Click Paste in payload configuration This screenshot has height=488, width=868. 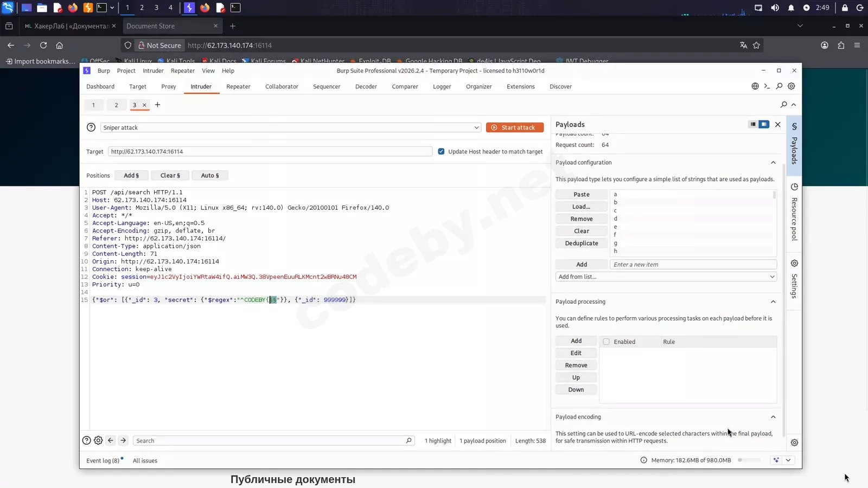coord(582,195)
